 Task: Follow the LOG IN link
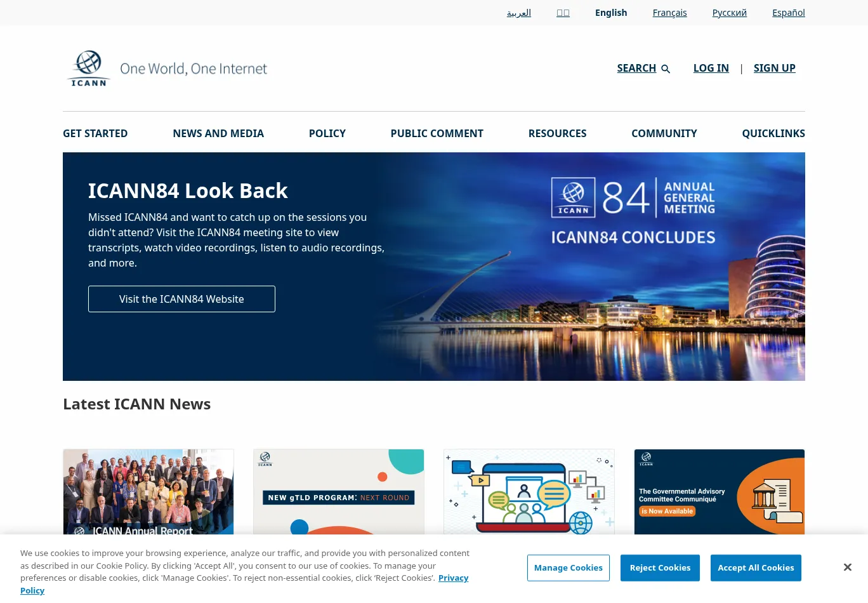point(711,68)
